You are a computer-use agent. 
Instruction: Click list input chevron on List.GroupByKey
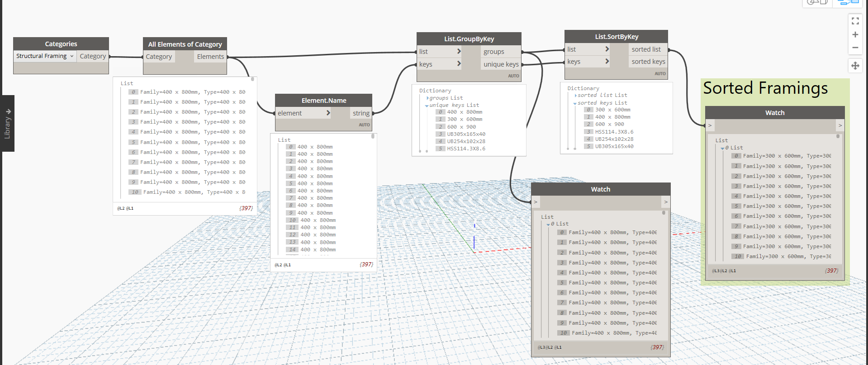coord(459,51)
